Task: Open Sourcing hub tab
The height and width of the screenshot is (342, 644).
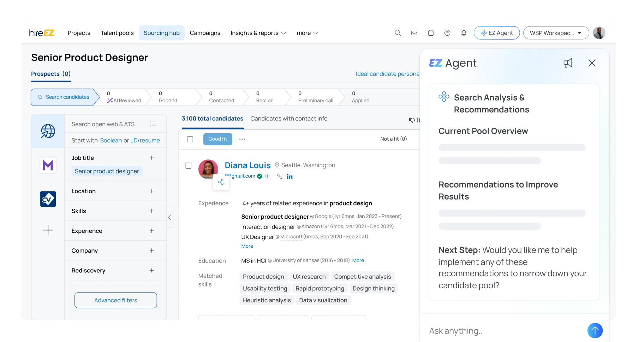Action: coord(162,33)
